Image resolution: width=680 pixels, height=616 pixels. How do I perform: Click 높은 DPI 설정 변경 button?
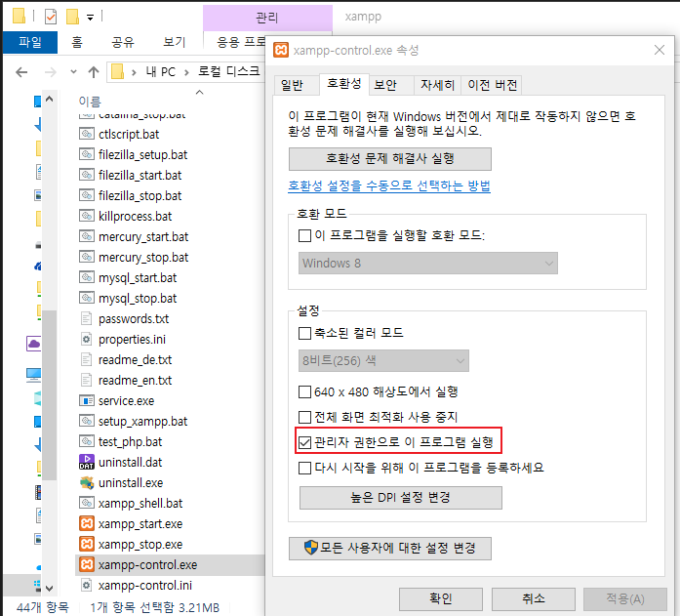tap(401, 498)
